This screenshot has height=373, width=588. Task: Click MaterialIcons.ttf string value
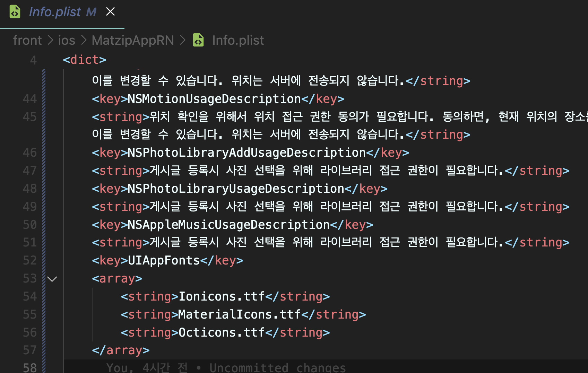coord(240,314)
